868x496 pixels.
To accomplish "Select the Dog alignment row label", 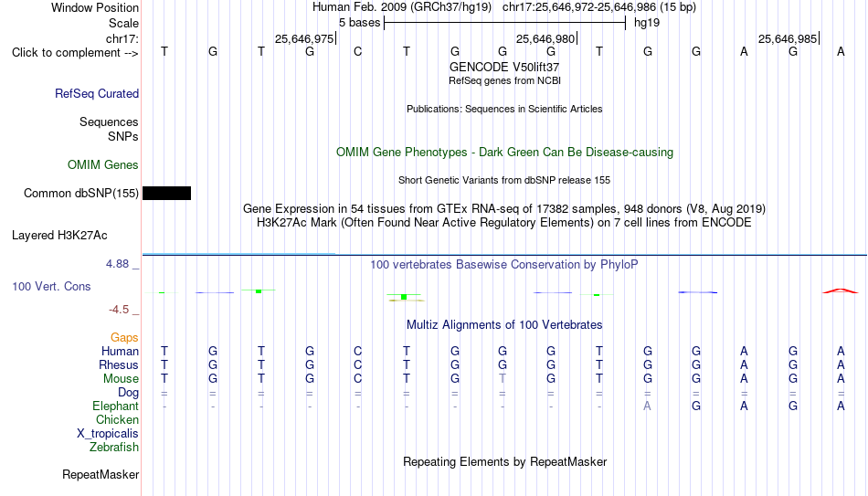I will click(129, 393).
